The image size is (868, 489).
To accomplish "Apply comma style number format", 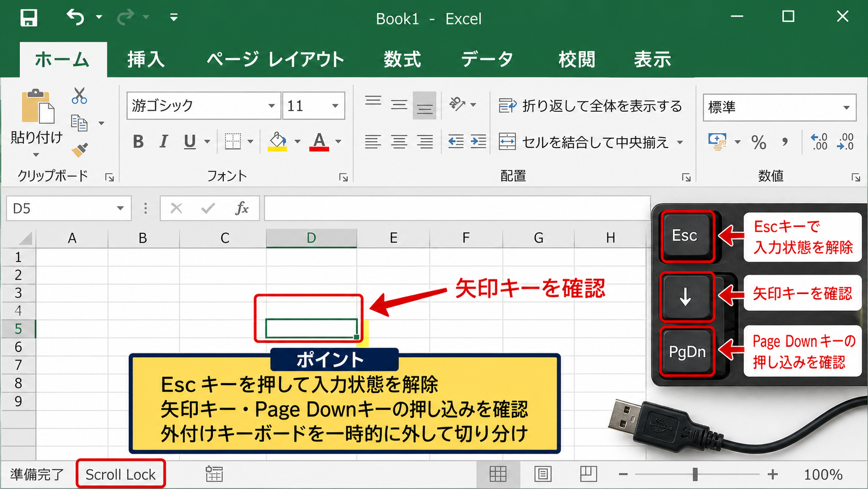I will (784, 141).
